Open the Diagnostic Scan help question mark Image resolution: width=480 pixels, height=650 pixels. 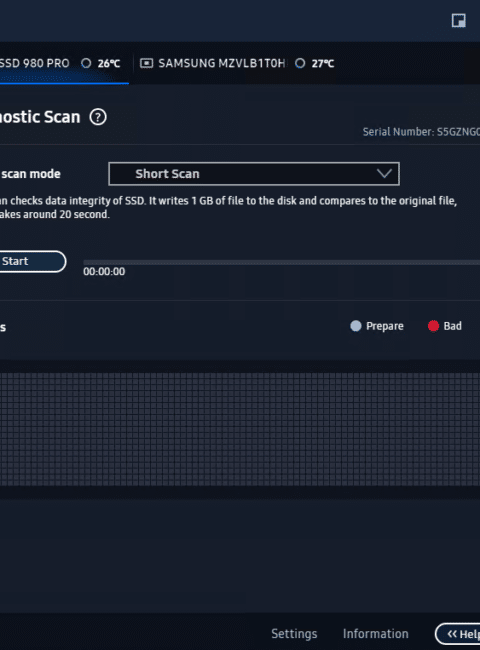98,117
